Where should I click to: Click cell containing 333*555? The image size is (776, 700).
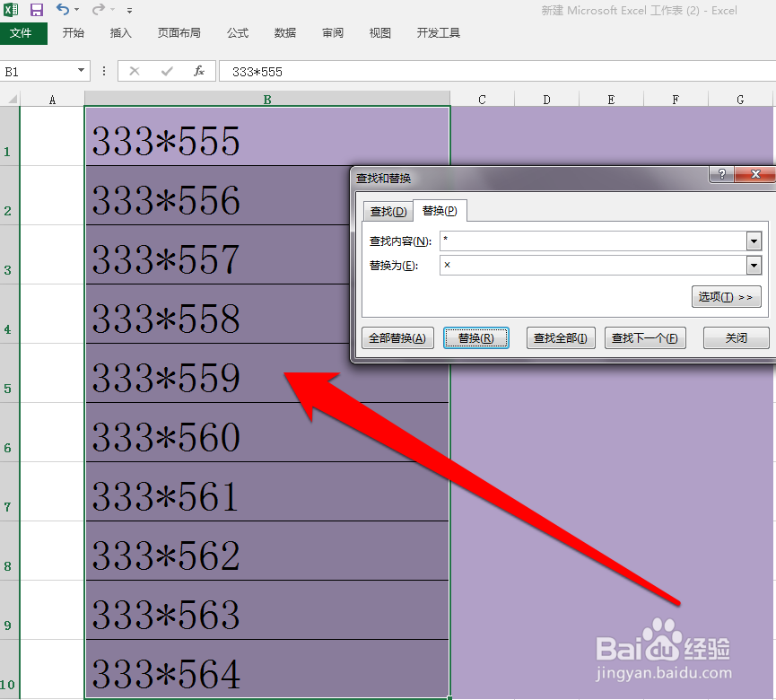[267, 136]
